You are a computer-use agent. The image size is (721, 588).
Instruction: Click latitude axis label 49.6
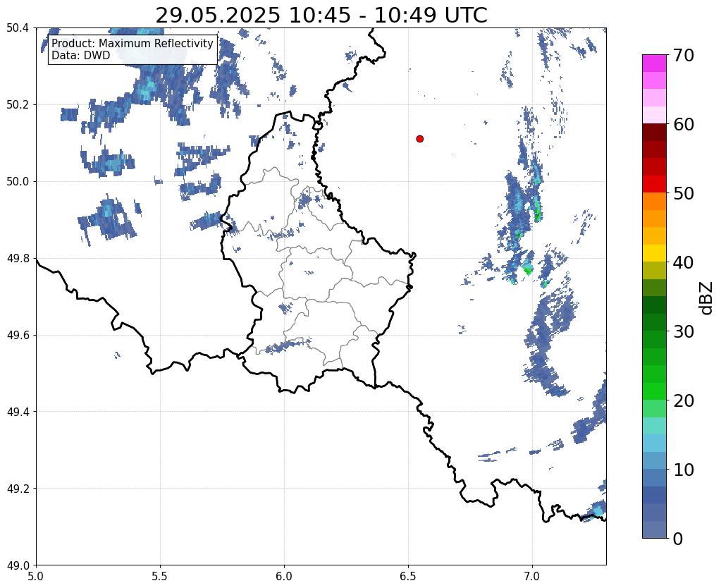(x=18, y=336)
